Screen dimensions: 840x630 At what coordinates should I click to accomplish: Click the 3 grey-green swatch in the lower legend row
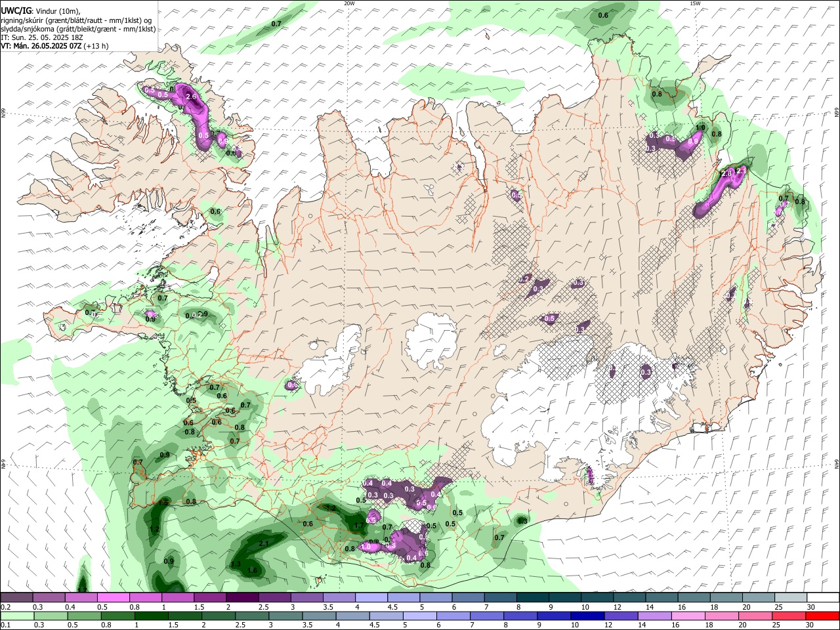pyautogui.click(x=285, y=616)
